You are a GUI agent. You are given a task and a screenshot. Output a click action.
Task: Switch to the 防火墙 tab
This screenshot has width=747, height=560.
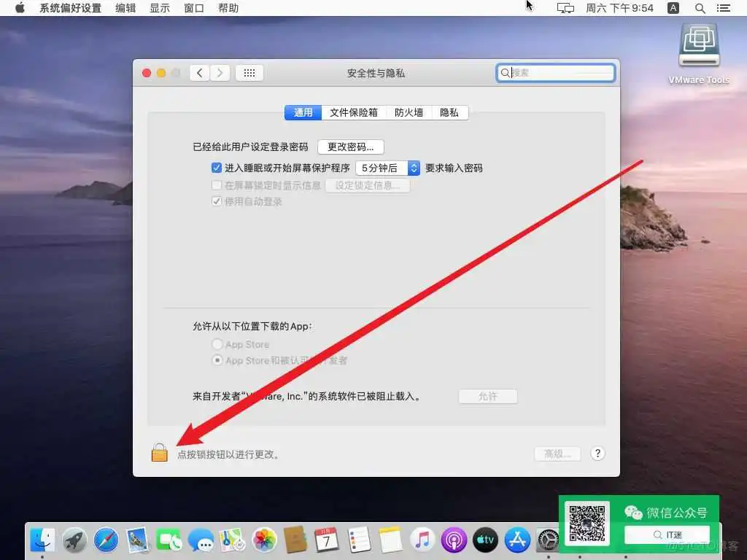(x=409, y=112)
